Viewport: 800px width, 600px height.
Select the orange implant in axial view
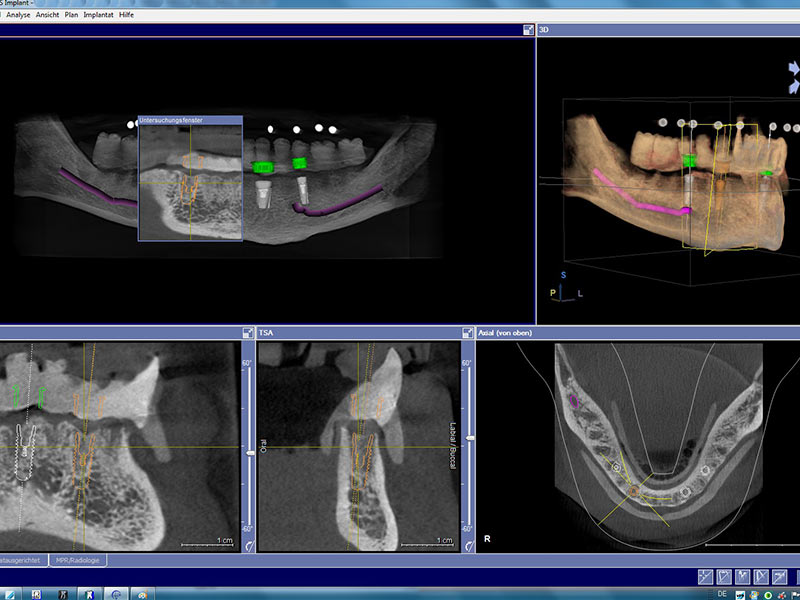pyautogui.click(x=632, y=491)
